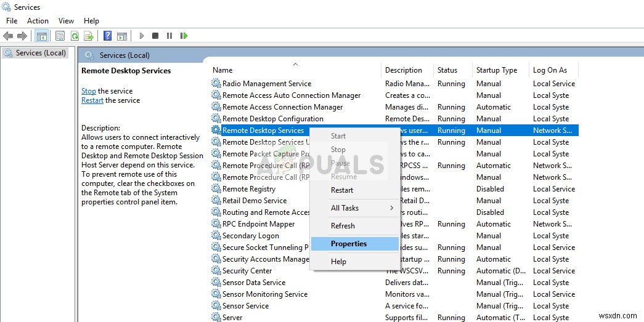644x322 pixels.
Task: Click the Services title bar gear icon
Action: point(6,7)
